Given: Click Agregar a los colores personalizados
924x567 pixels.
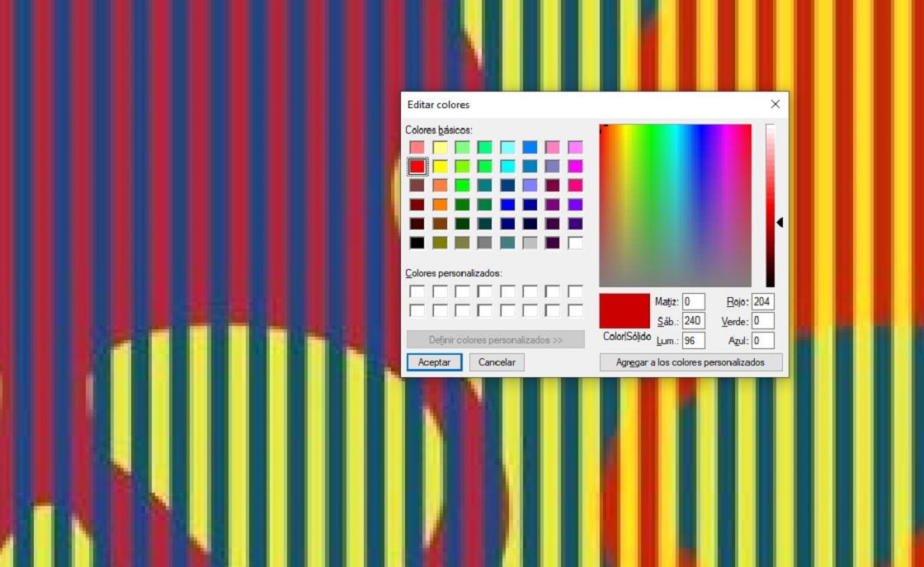Looking at the screenshot, I should click(x=691, y=362).
